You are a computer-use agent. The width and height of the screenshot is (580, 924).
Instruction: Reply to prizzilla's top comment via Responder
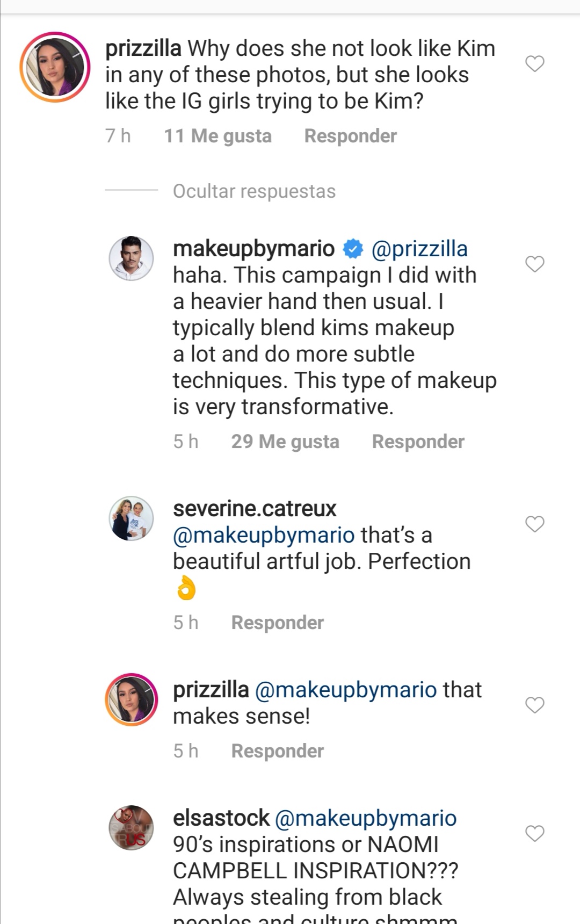pos(350,136)
